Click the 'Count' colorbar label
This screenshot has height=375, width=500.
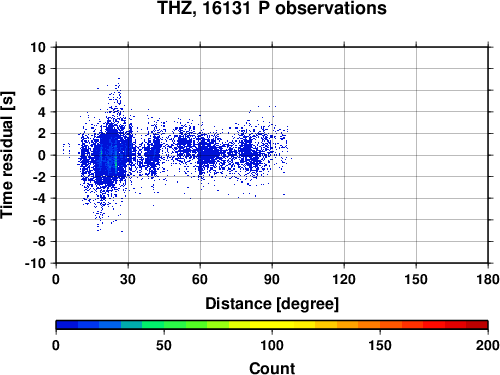coord(272,368)
